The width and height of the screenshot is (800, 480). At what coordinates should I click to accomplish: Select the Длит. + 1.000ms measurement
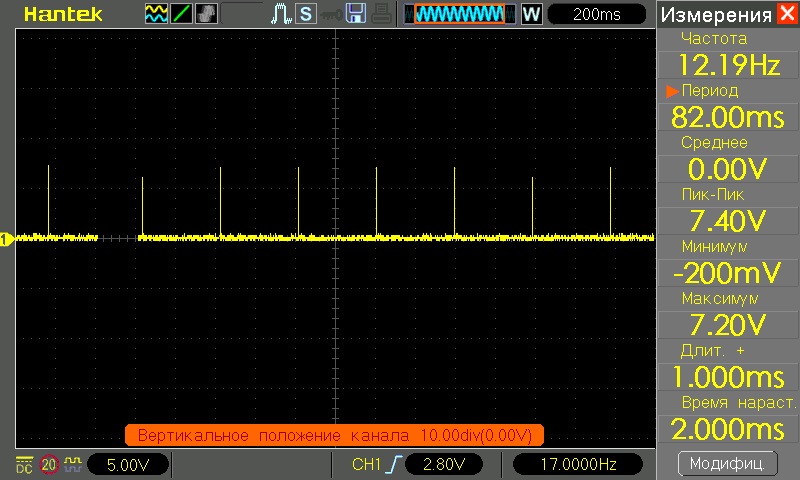(x=728, y=366)
